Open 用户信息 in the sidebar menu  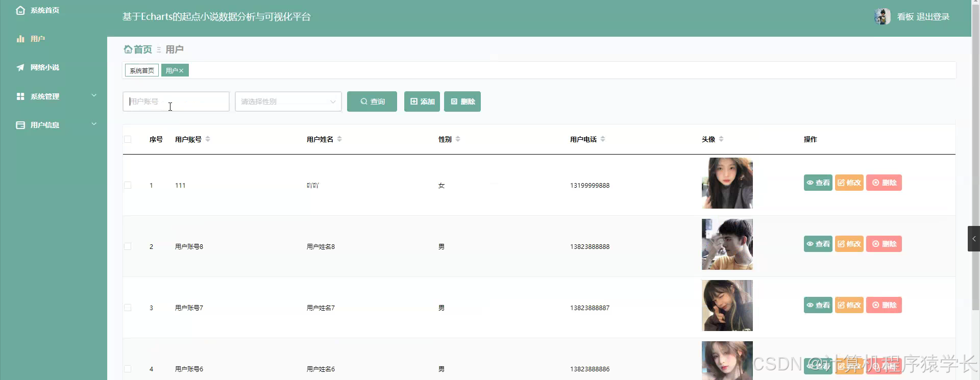click(54, 125)
